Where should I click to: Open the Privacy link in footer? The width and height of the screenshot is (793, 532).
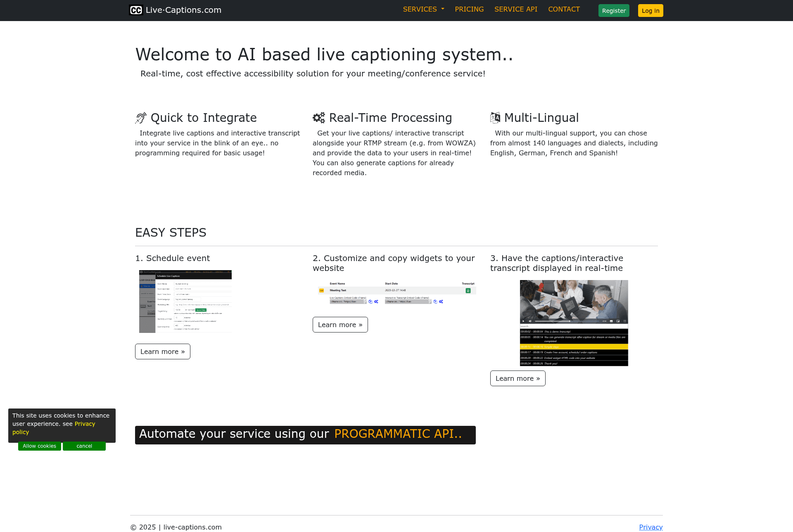(x=651, y=527)
